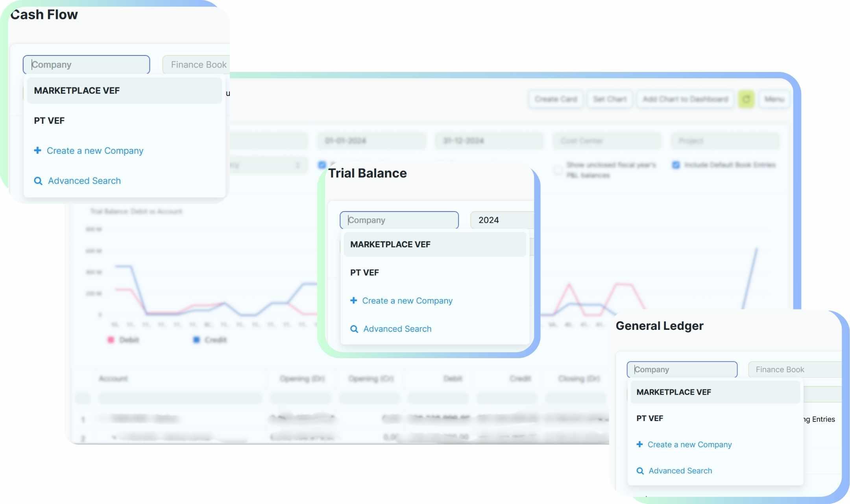Click plus icon in Cash Flow dropdown

pos(37,150)
